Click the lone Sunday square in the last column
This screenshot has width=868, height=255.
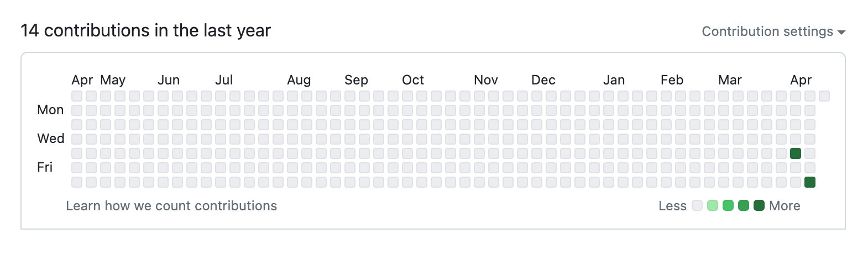coord(824,96)
